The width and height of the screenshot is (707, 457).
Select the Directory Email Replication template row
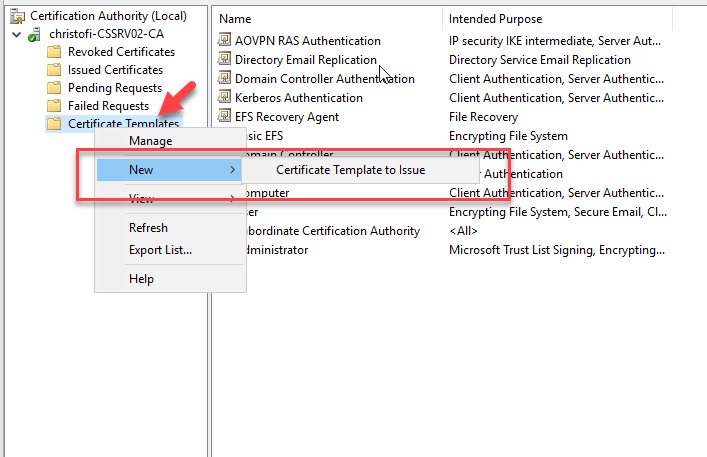pos(305,60)
